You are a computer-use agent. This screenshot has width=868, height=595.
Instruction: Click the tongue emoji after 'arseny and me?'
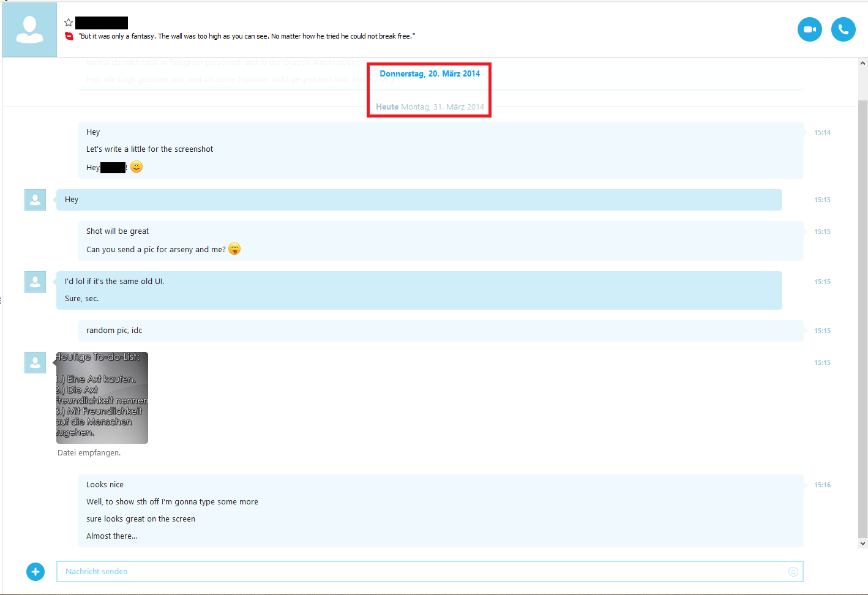pyautogui.click(x=234, y=249)
